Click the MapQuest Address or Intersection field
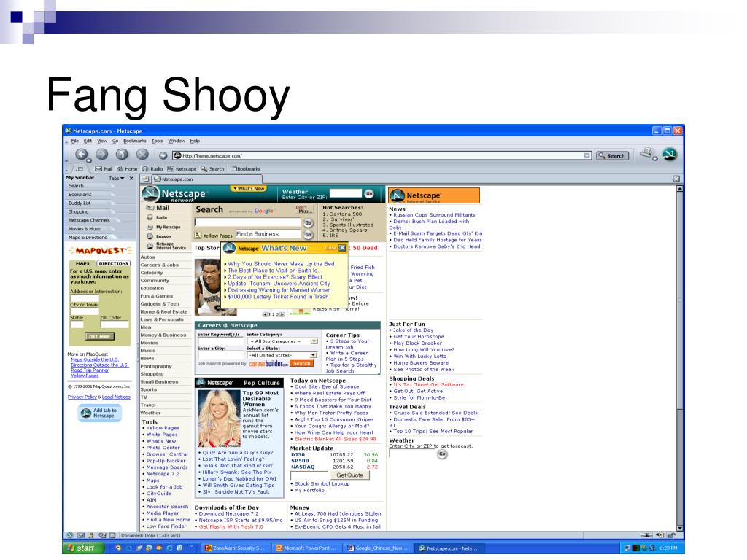 (x=85, y=298)
